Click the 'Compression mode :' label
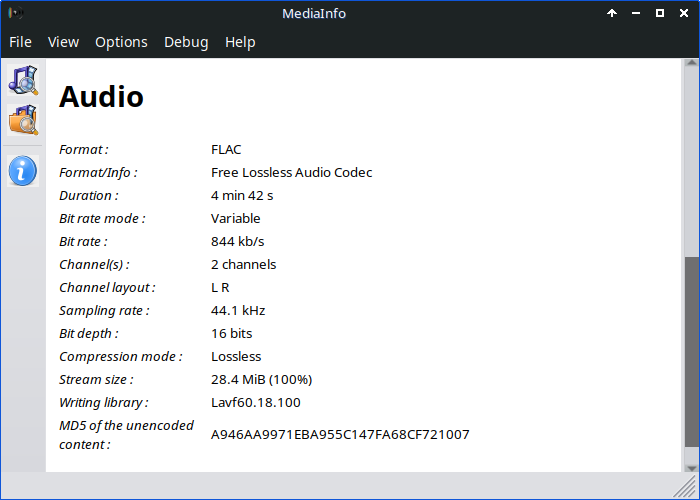The image size is (700, 500). coord(121,356)
